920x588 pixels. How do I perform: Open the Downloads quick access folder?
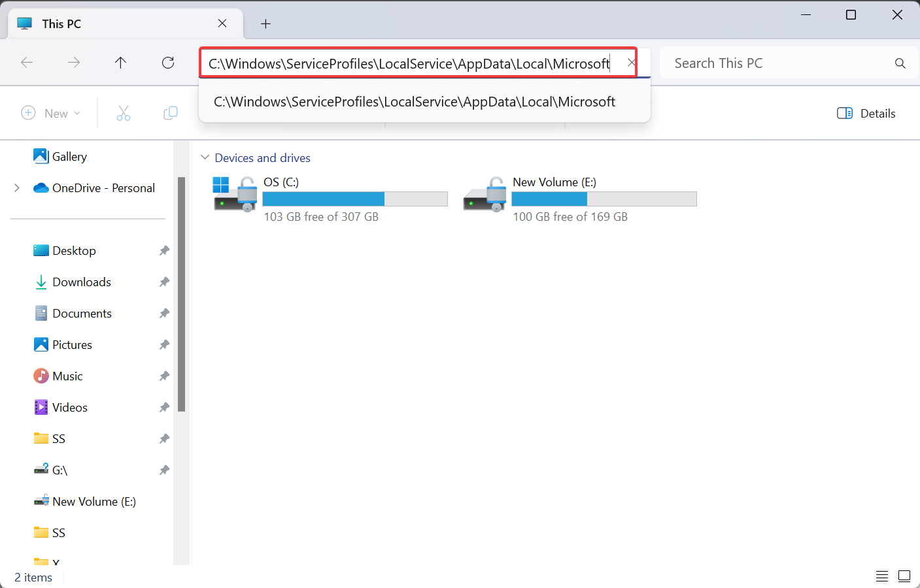73,282
